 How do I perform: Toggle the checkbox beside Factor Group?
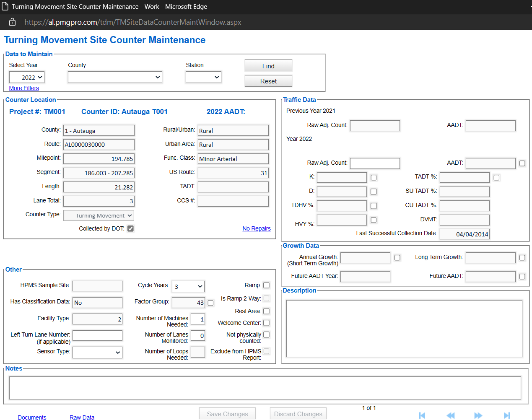tap(210, 303)
